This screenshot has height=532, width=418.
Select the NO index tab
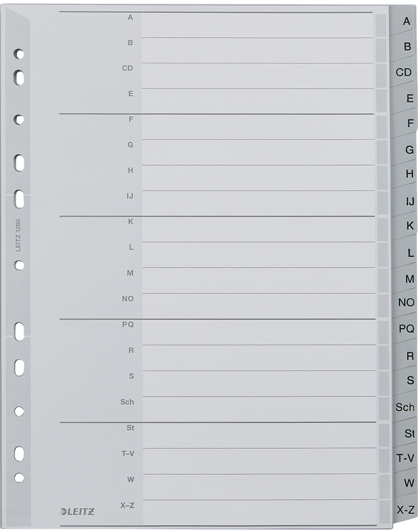406,302
